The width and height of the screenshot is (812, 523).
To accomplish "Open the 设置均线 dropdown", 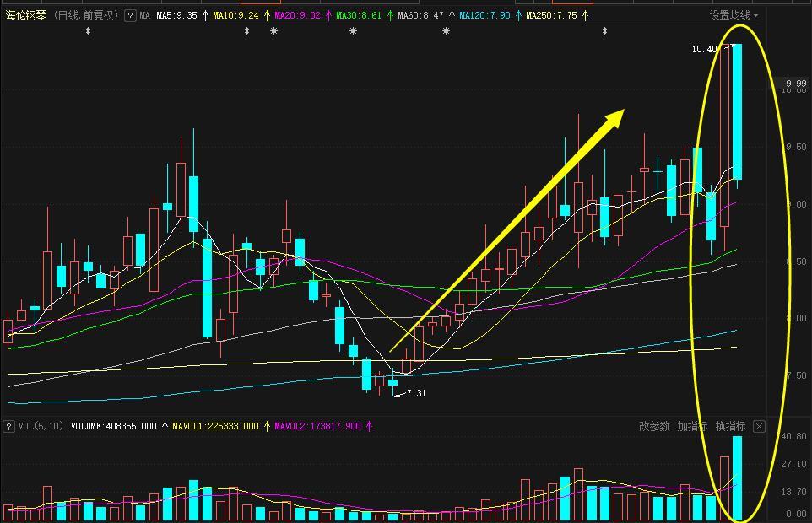I will [734, 15].
